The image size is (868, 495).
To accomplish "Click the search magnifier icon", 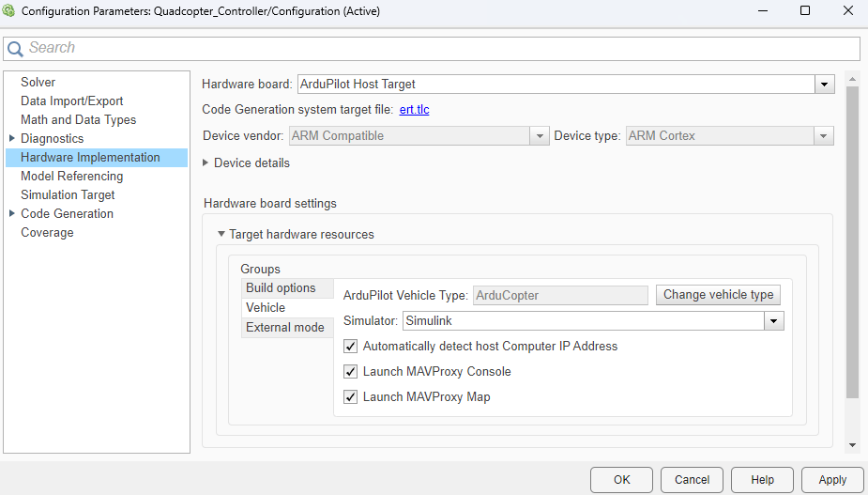I will (15, 49).
